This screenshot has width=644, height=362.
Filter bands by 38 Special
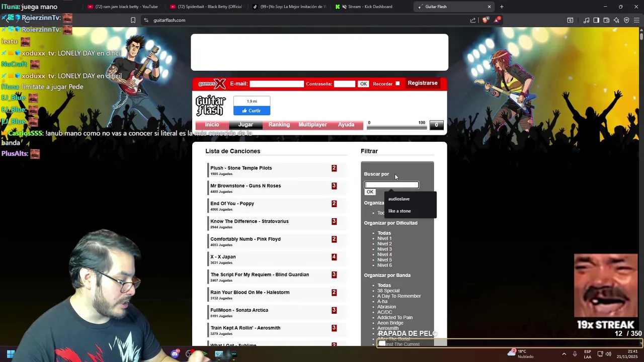(388, 291)
